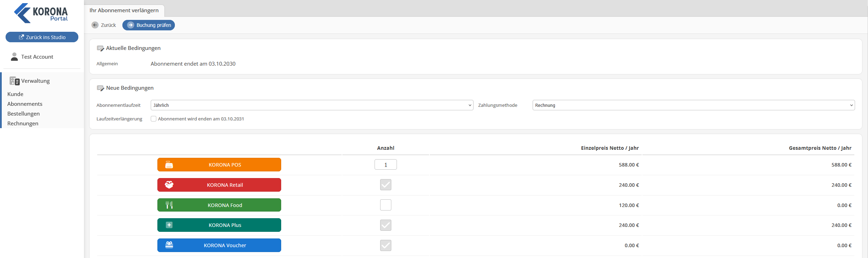868x258 pixels.
Task: Click the Verwaltung section icon
Action: 14,81
